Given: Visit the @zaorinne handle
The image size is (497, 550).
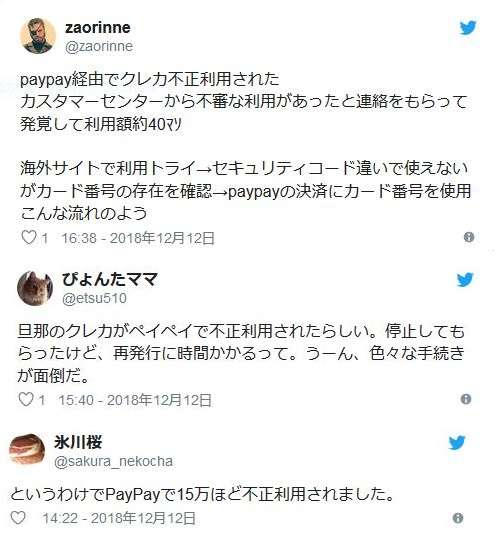Looking at the screenshot, I should 99,46.
